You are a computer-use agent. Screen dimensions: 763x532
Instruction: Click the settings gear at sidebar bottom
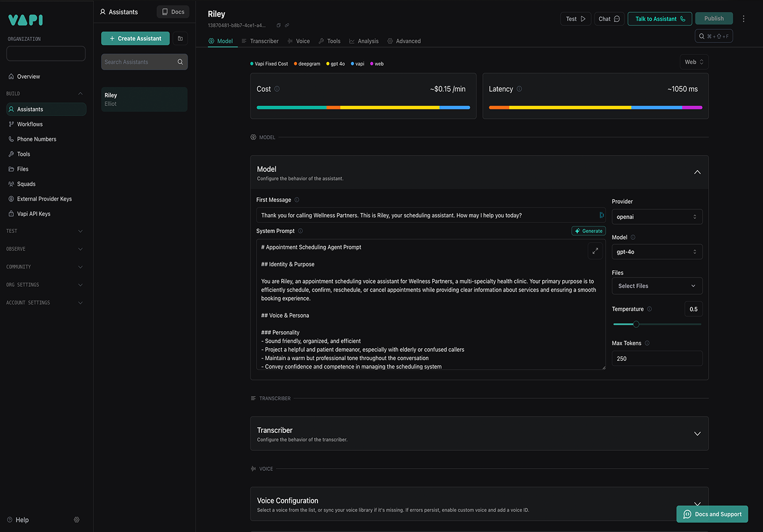tap(76, 520)
